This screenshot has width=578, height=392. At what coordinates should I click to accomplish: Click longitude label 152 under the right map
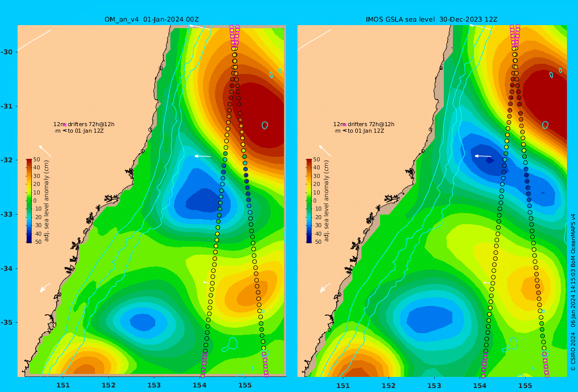pyautogui.click(x=389, y=385)
